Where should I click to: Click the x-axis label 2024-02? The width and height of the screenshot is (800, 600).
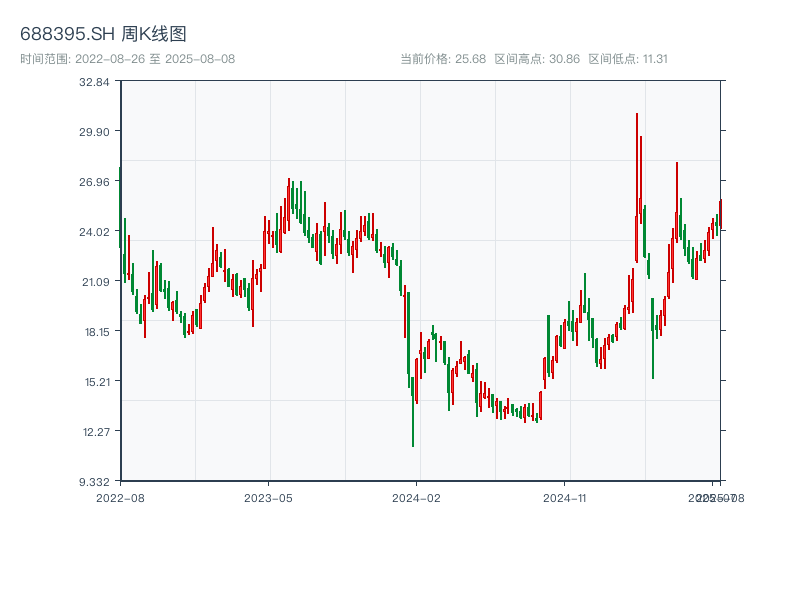tap(416, 498)
